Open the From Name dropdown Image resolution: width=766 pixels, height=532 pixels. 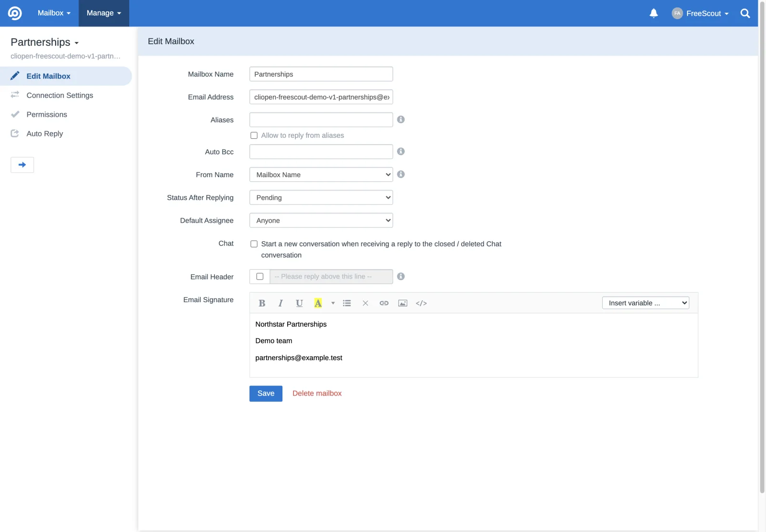point(321,175)
